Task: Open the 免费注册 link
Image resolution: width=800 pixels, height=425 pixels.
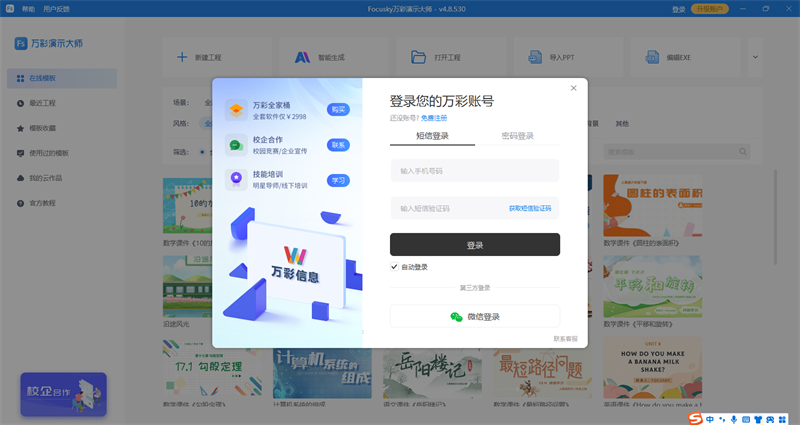Action: (434, 118)
